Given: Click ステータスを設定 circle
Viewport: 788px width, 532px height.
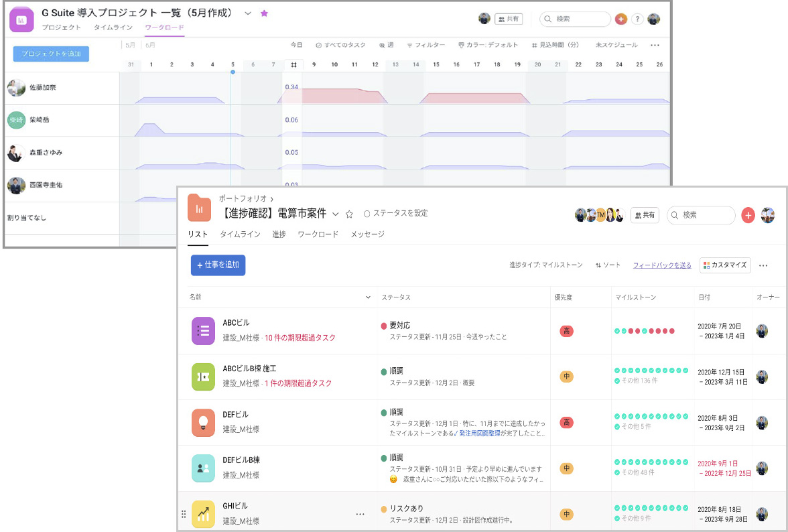Looking at the screenshot, I should coord(367,214).
